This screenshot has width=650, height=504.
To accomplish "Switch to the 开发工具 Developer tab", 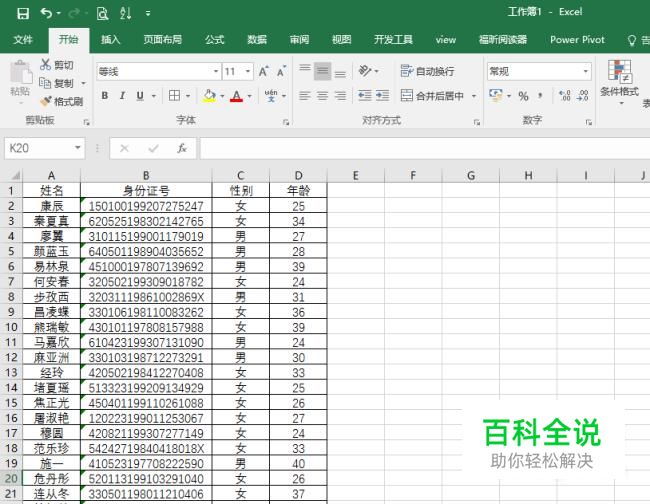I will (393, 39).
